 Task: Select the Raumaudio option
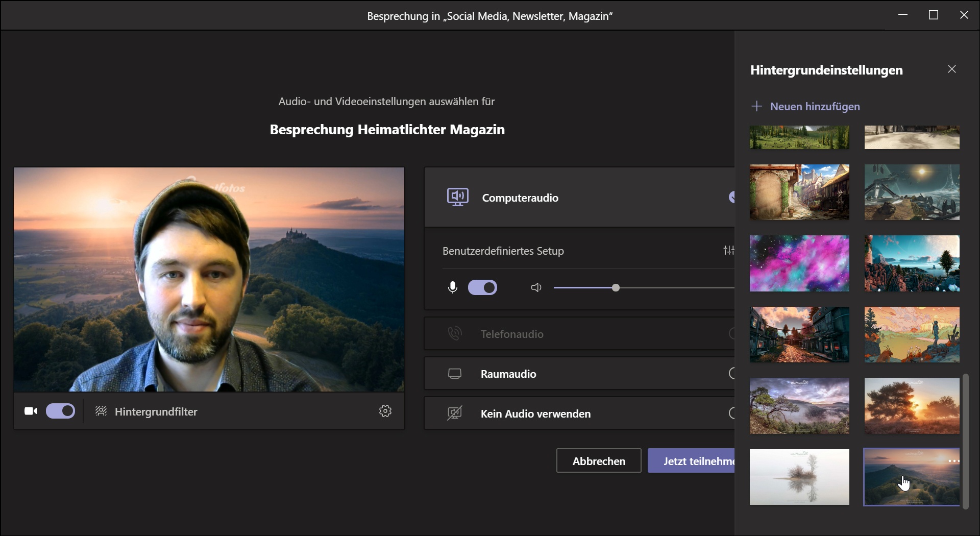[x=508, y=374]
